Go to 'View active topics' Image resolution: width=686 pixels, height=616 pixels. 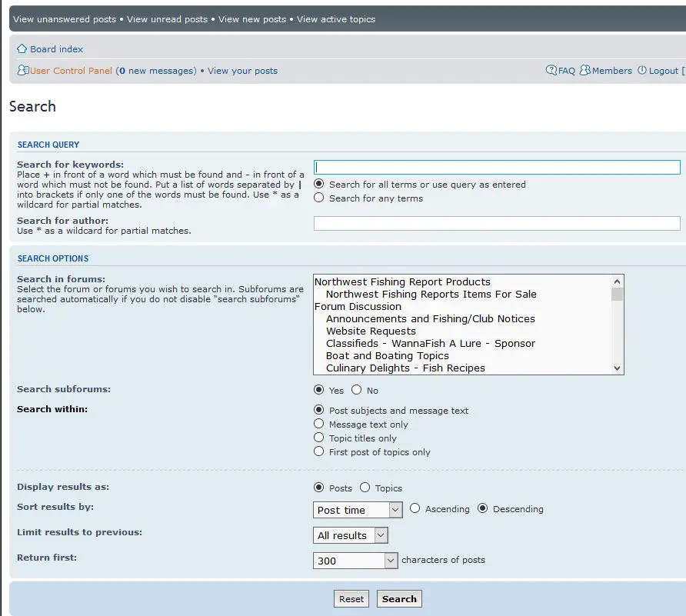(x=336, y=19)
